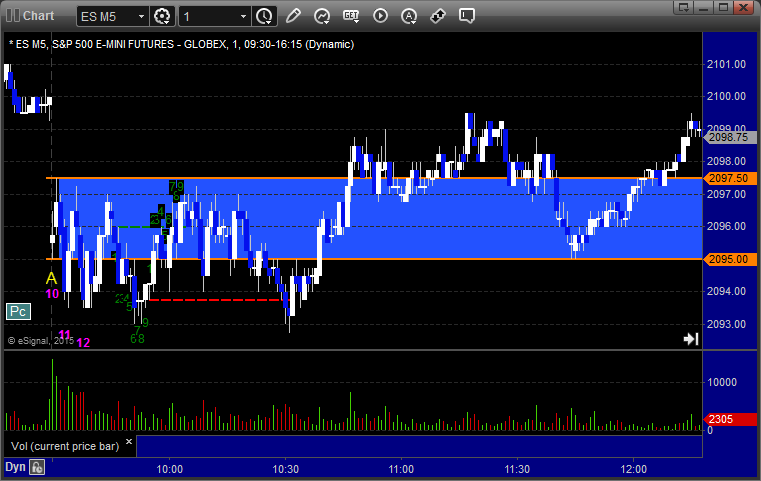Click the symbol link arrows icon

click(x=438, y=16)
